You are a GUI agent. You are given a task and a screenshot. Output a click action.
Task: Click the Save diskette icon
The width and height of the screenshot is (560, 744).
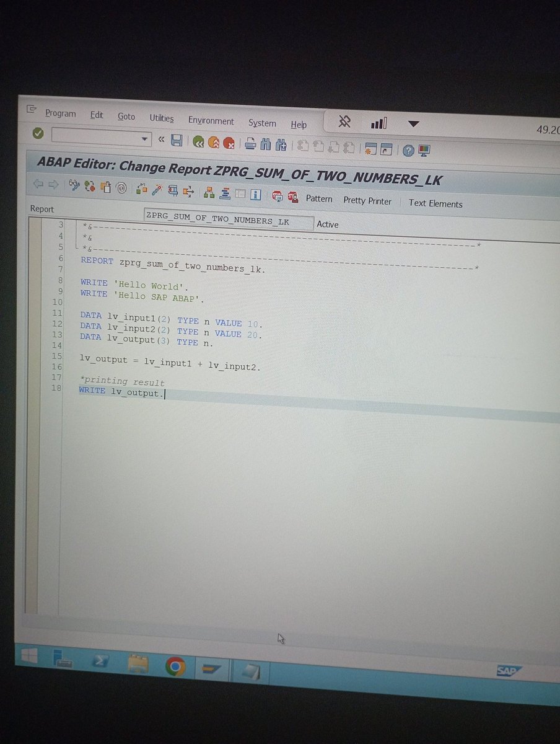tap(177, 141)
